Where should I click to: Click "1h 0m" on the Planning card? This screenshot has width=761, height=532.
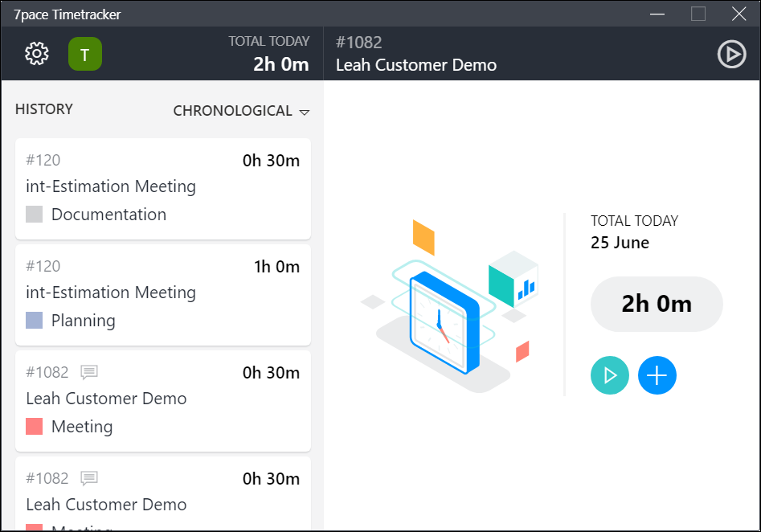pos(277,267)
